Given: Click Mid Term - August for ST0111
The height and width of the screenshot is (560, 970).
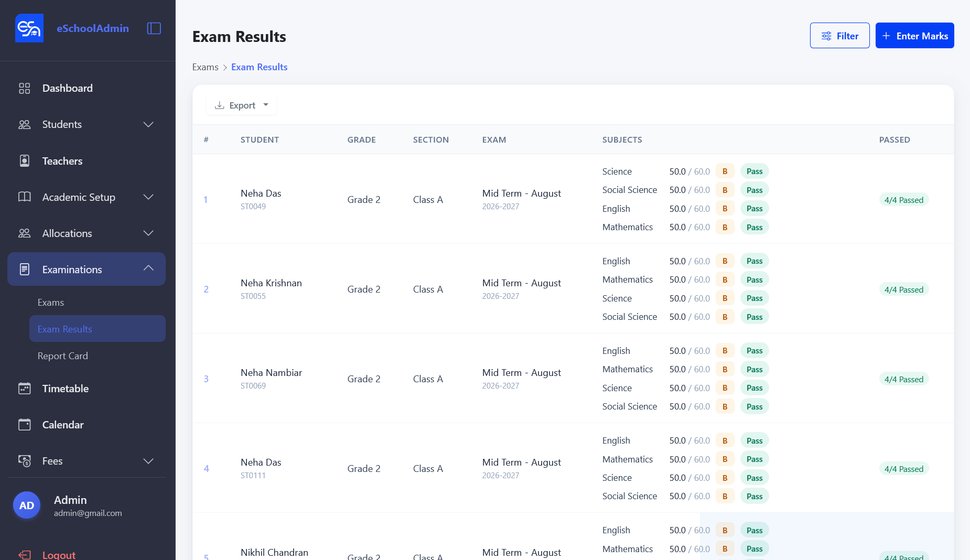Looking at the screenshot, I should pyautogui.click(x=521, y=462).
